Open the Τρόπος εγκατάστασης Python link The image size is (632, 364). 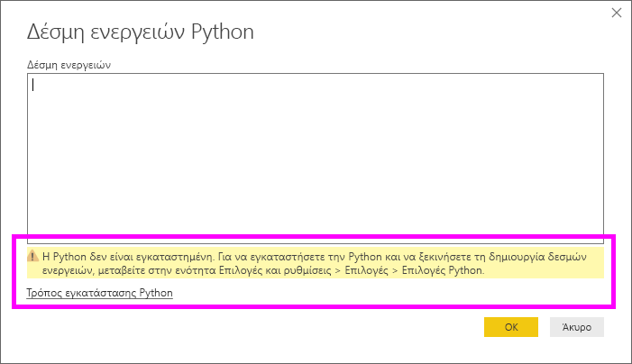99,293
